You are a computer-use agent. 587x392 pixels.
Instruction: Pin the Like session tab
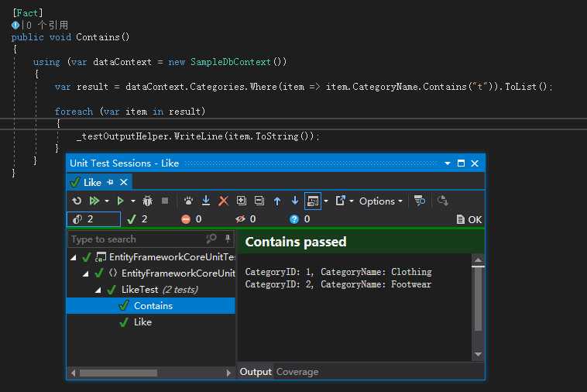click(x=110, y=182)
